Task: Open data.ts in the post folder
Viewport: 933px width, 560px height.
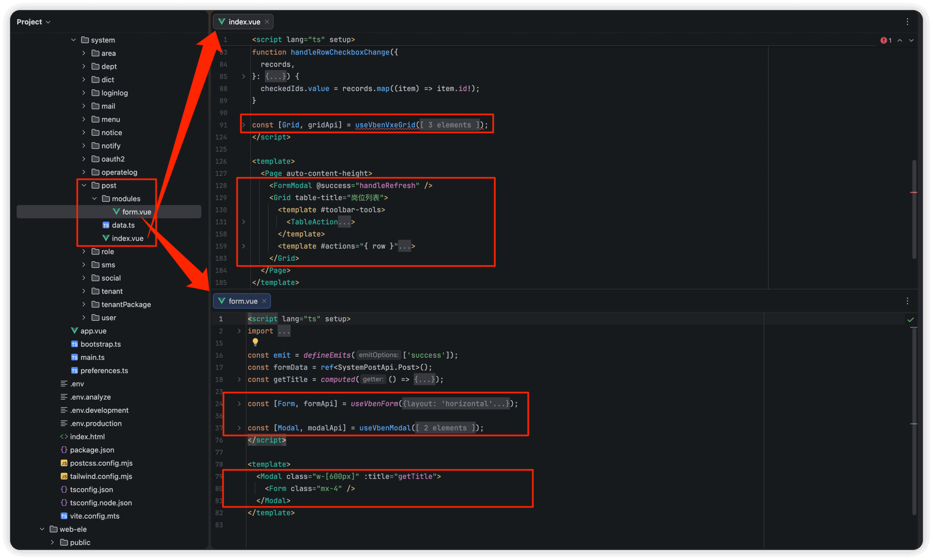Action: pos(123,225)
